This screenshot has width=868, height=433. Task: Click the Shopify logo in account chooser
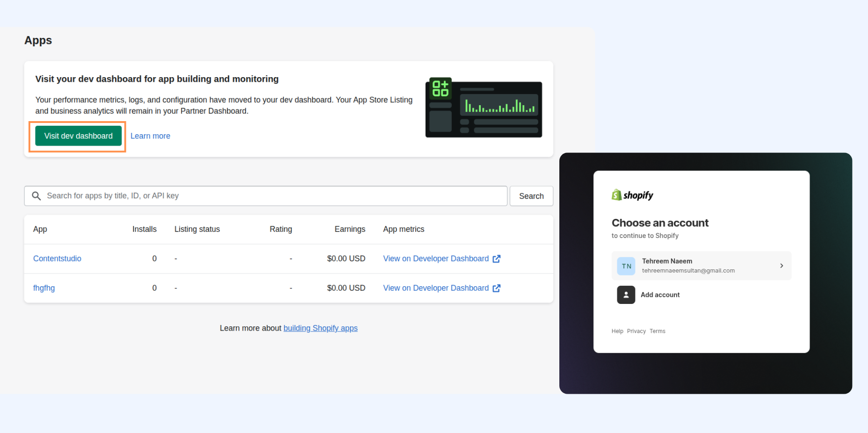[x=632, y=195]
